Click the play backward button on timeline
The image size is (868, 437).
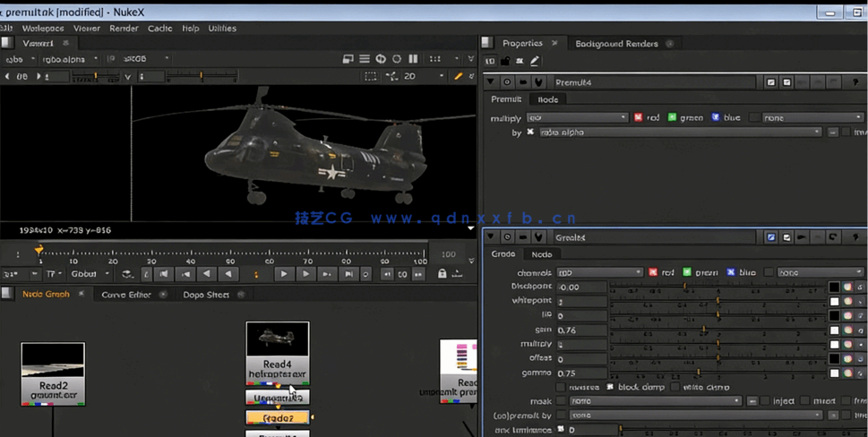click(x=228, y=274)
